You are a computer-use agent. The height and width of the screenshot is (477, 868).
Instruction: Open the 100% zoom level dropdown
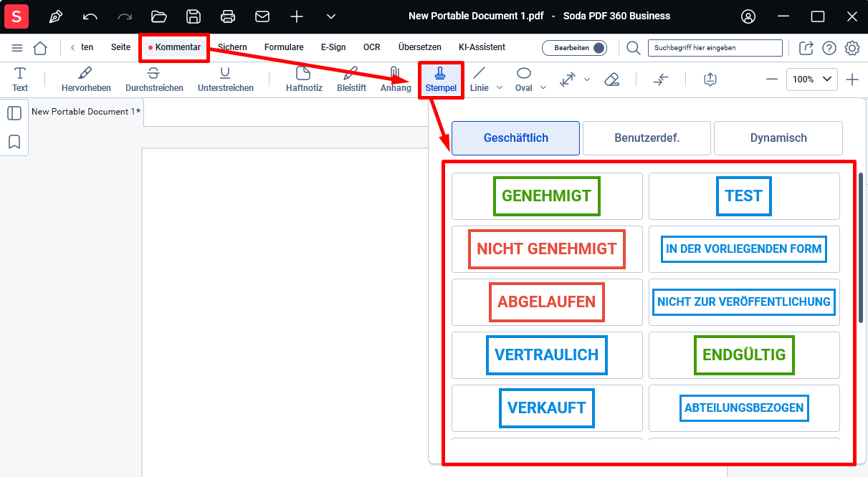(x=812, y=79)
